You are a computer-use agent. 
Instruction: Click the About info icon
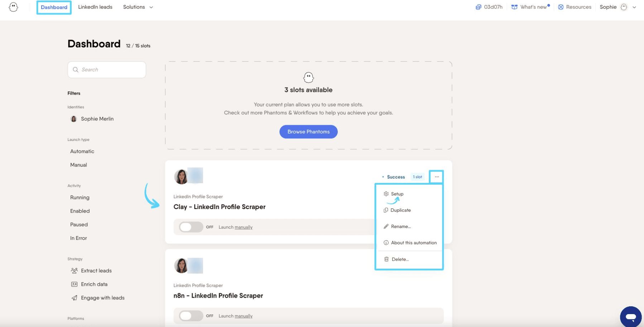tap(386, 243)
